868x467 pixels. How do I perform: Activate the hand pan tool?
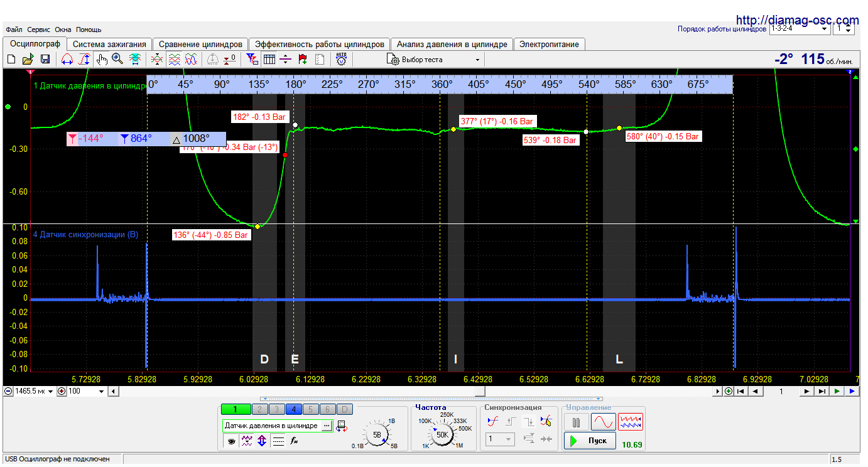point(102,60)
